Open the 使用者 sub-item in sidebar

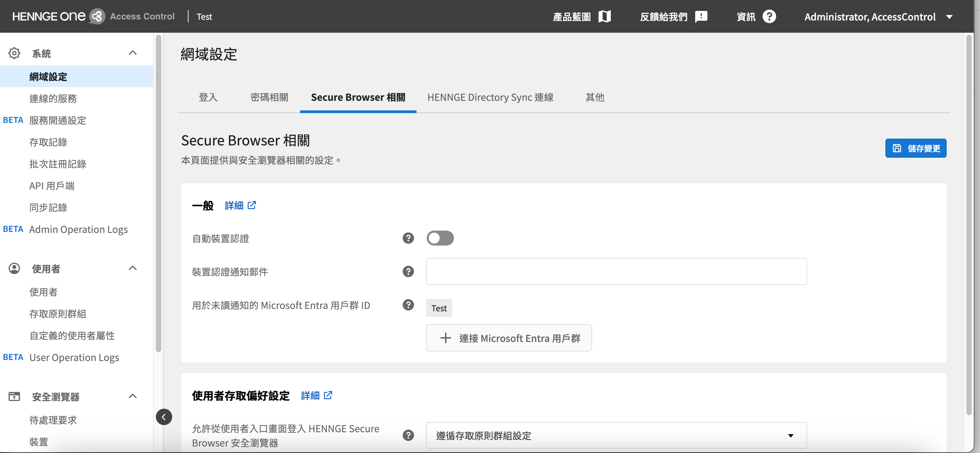(x=43, y=292)
